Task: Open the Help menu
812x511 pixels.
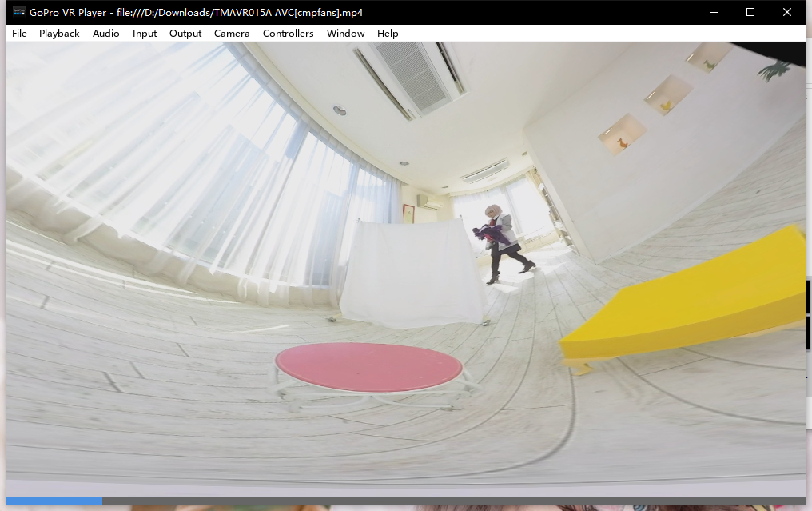Action: tap(388, 33)
